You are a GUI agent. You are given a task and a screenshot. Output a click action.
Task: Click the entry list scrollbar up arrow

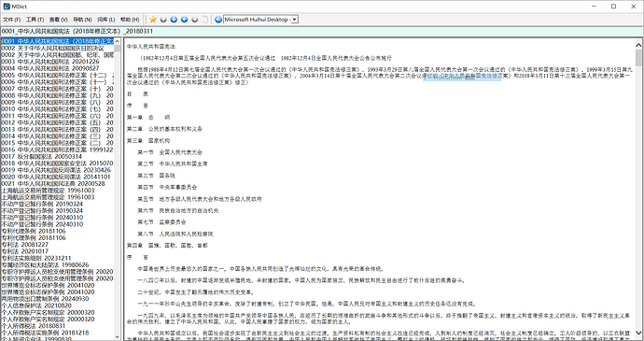click(x=118, y=41)
